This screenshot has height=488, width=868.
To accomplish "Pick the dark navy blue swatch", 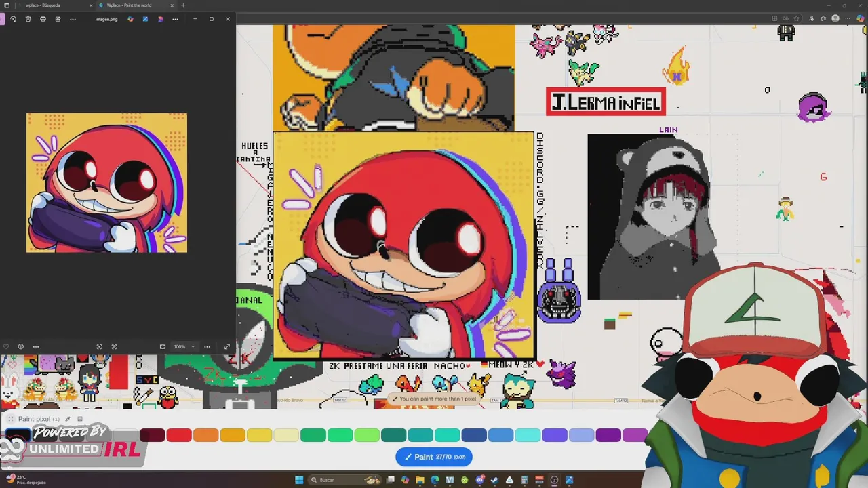I will [x=474, y=435].
